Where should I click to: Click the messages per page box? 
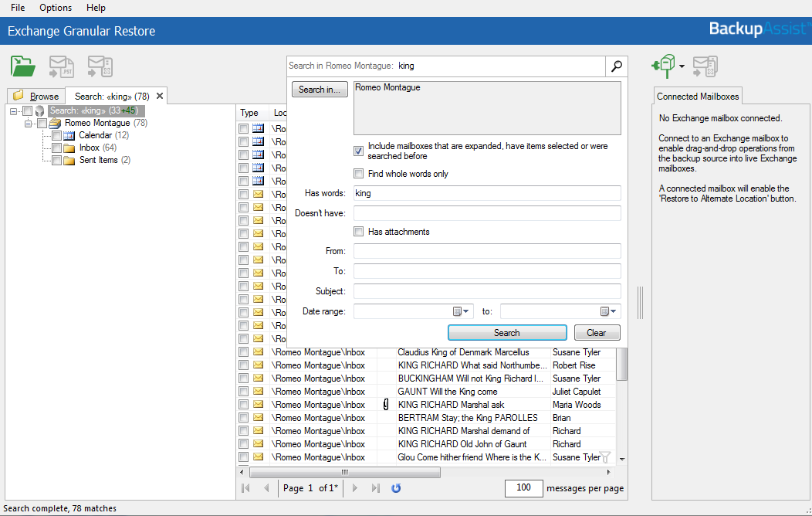coord(523,487)
